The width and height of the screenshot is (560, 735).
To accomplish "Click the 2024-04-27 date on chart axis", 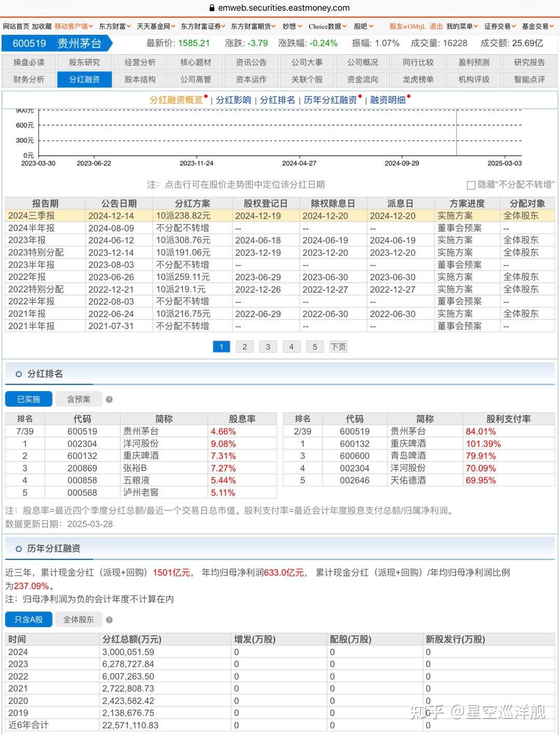I will click(299, 163).
